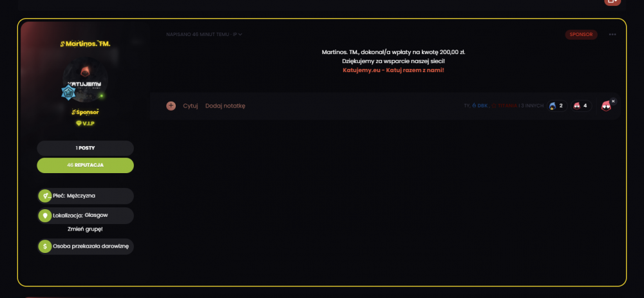This screenshot has height=298, width=644.
Task: Click the Lokalizacja: Glasgow text
Action: click(80, 215)
